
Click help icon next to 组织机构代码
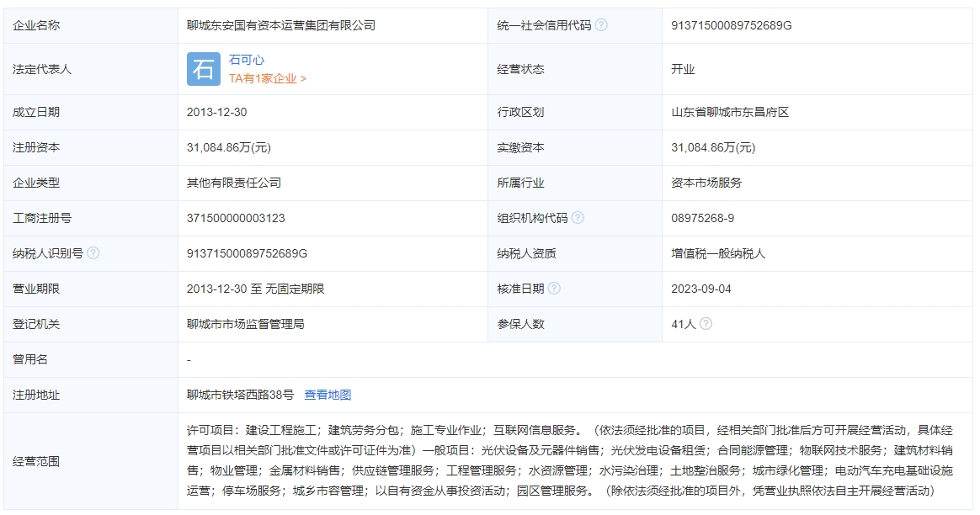point(578,217)
